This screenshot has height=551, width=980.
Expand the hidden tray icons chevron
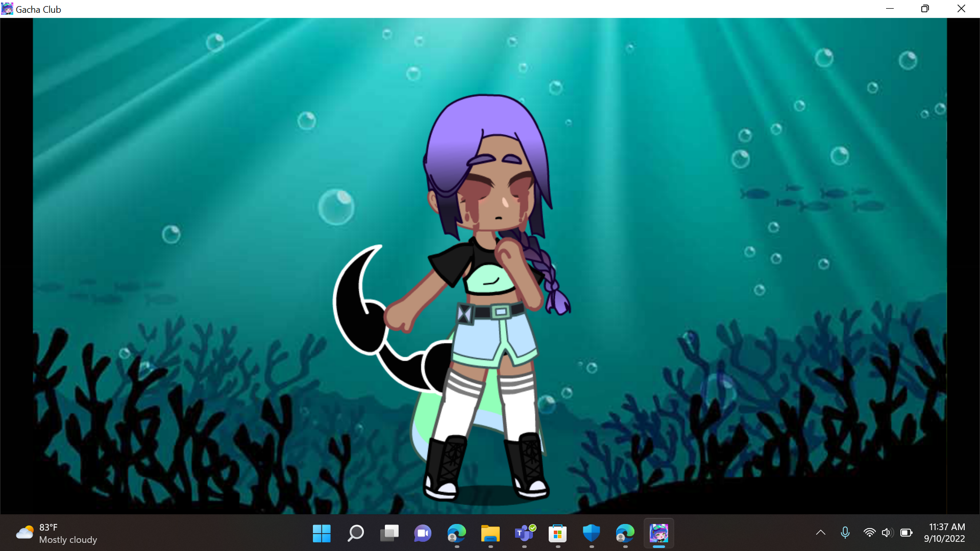point(820,533)
